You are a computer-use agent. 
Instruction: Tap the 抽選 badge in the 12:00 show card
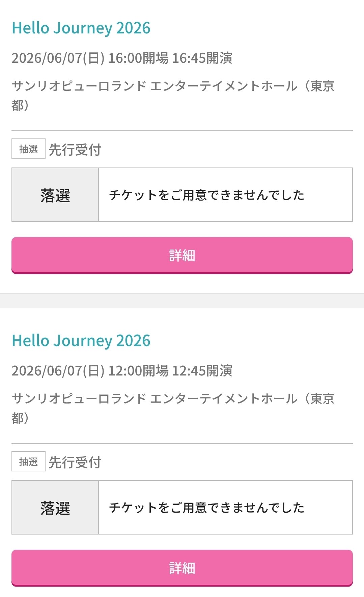(28, 462)
